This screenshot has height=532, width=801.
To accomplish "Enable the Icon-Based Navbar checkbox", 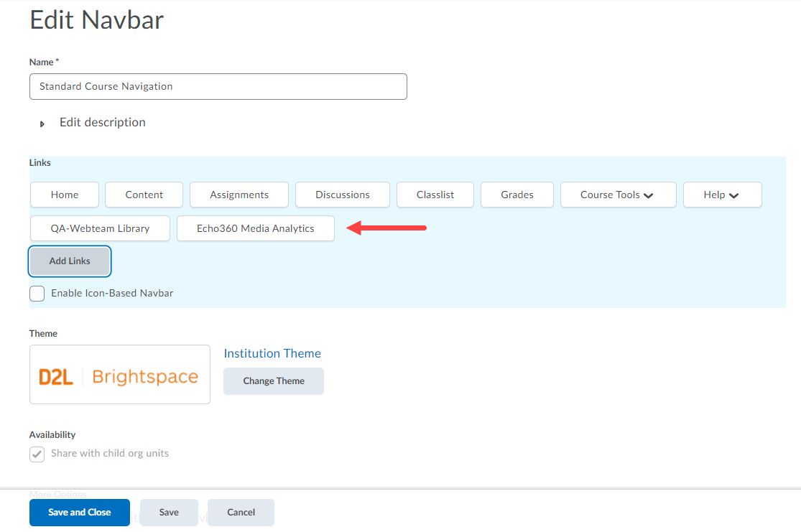I will point(37,294).
